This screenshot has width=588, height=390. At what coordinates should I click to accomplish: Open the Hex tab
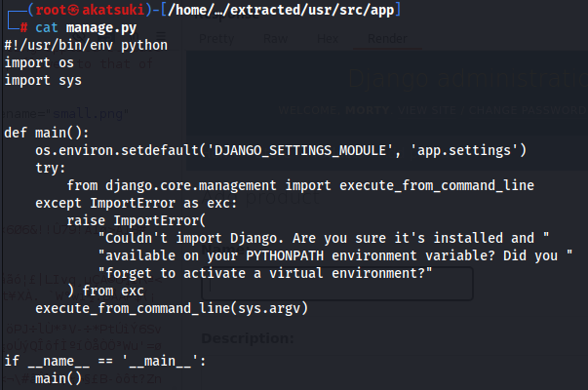(328, 39)
